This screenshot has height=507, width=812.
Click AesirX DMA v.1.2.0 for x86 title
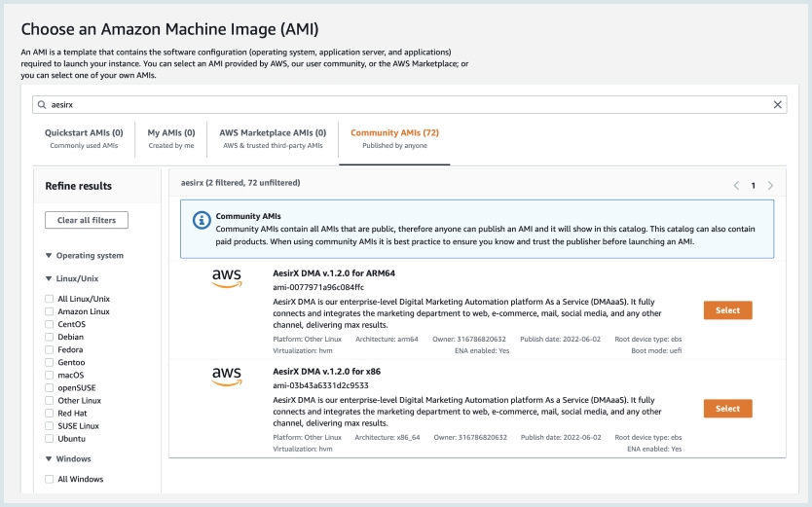point(327,372)
